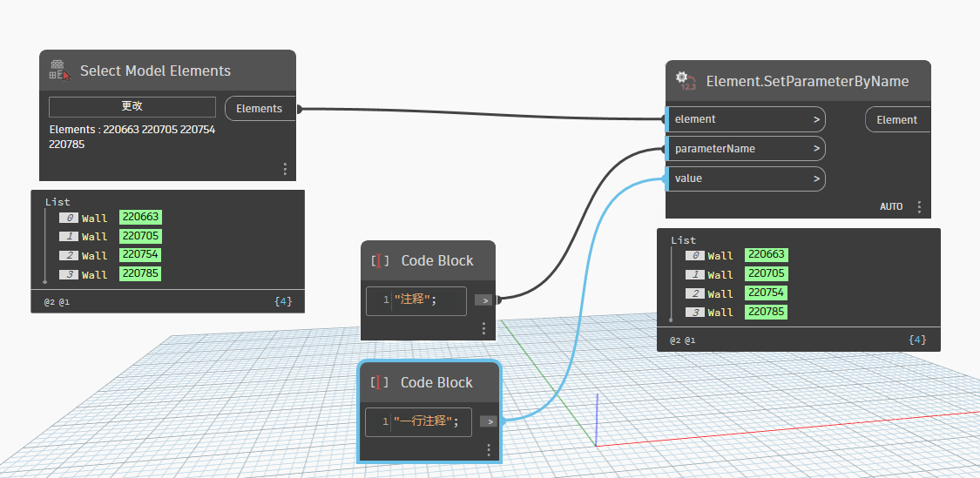Click the Select Model Elements node icon
The height and width of the screenshot is (478, 980).
click(x=59, y=71)
